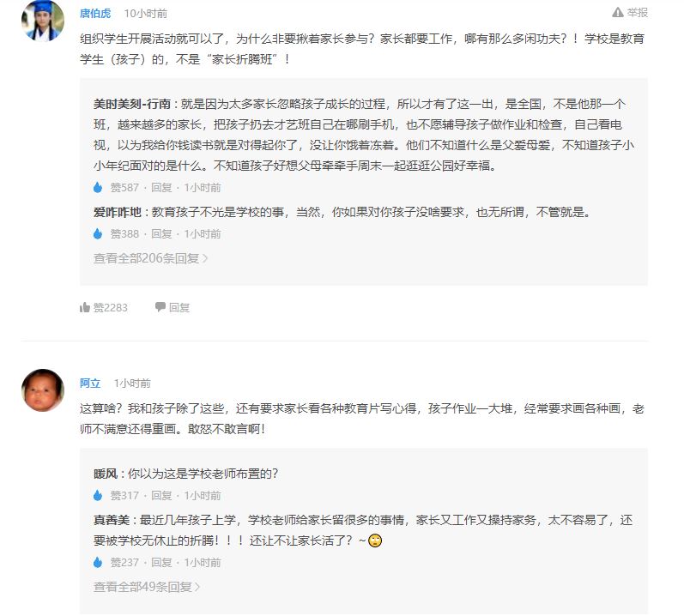
Task: Open 唐伯虎's profile avatar
Action: (42, 21)
